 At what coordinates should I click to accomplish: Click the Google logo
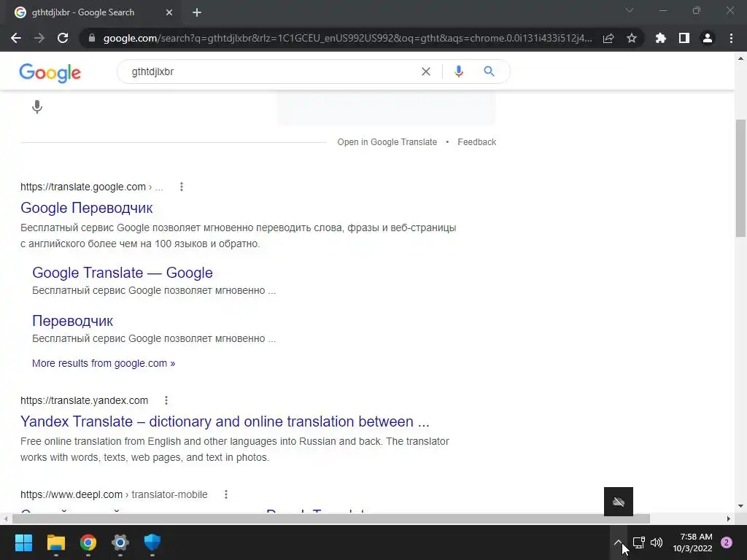pos(50,73)
